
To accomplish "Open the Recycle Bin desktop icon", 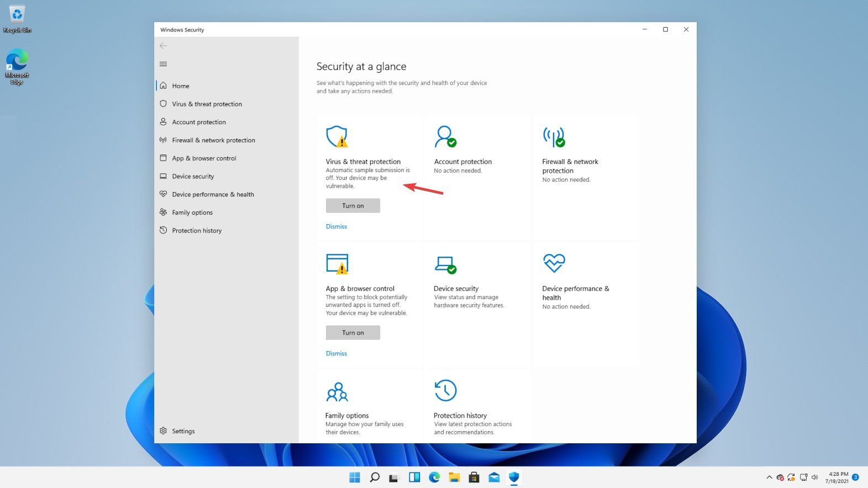I will tap(17, 19).
